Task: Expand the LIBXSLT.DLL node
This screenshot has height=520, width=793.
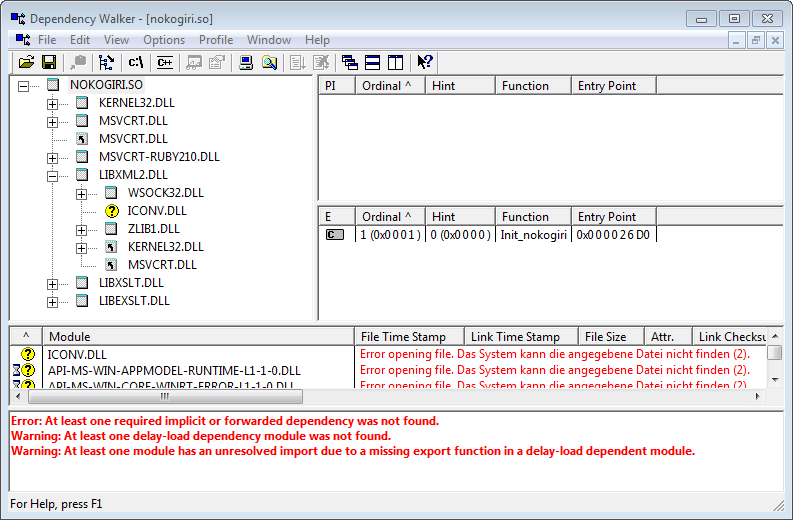Action: coord(52,284)
